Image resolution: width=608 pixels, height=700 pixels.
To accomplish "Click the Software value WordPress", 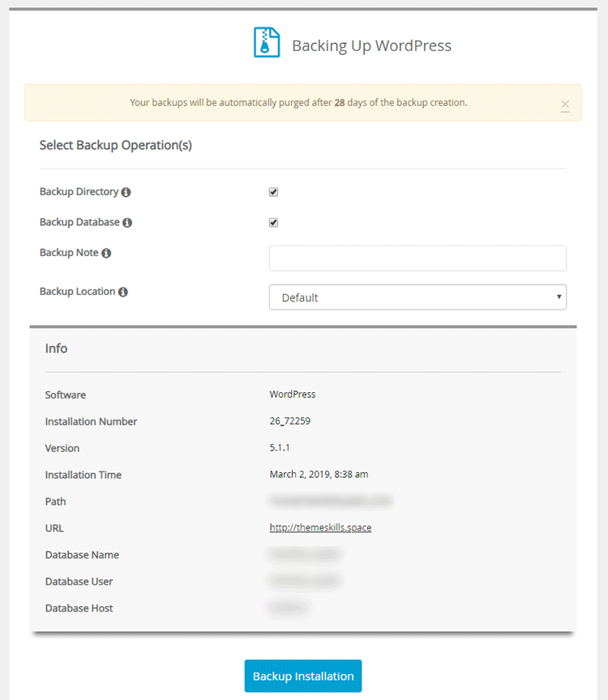I will 293,395.
